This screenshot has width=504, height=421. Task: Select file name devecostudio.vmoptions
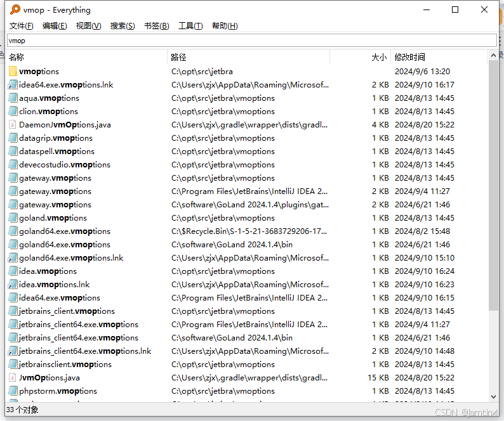pos(65,165)
